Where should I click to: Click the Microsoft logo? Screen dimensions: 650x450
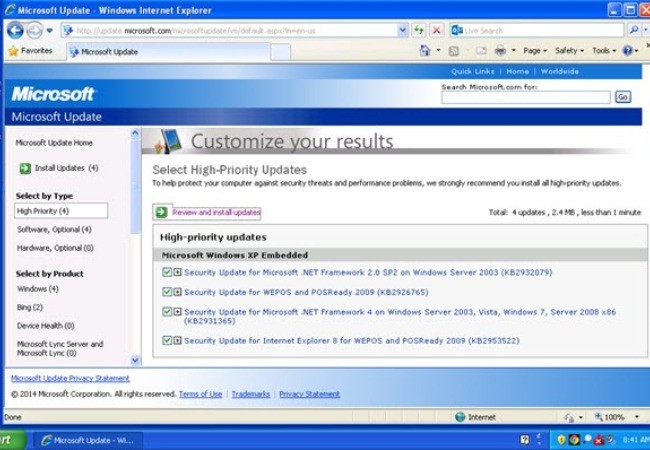tap(53, 94)
